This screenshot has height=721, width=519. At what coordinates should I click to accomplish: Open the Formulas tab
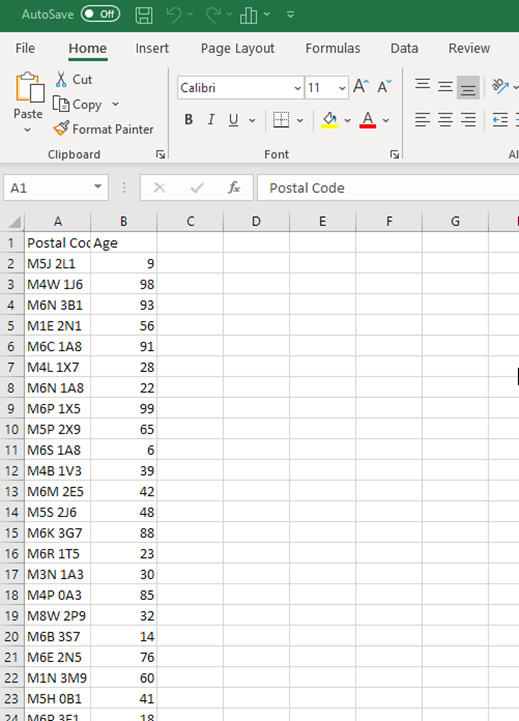pos(333,48)
